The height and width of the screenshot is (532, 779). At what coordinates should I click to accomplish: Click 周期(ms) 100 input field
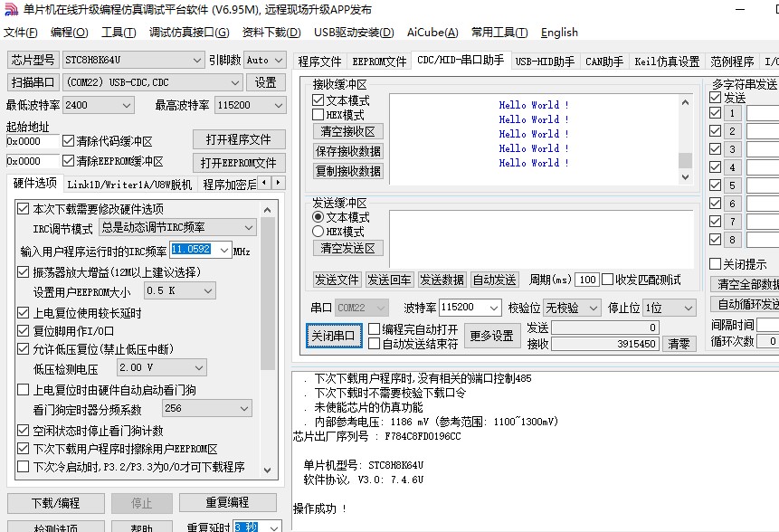tap(586, 280)
